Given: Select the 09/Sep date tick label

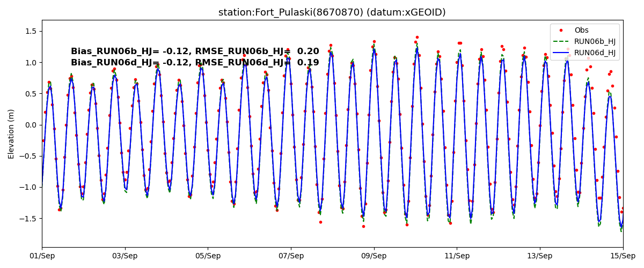Looking at the screenshot, I should click(x=374, y=256).
